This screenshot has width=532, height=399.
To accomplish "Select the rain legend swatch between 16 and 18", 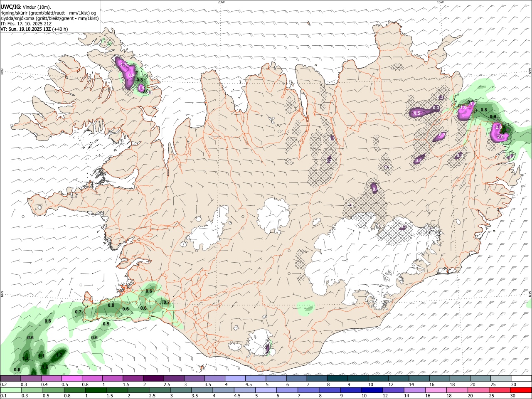I will pyautogui.click(x=437, y=390).
